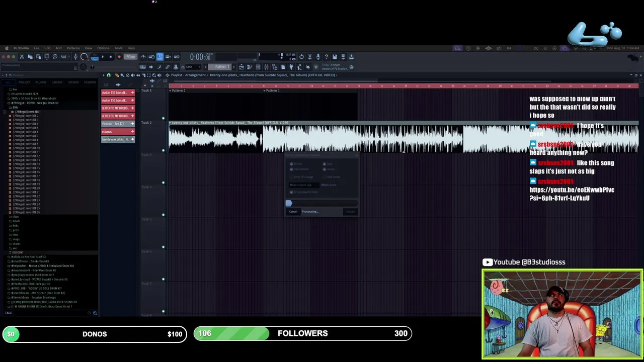Click the red Record button
Image resolution: width=644 pixels, height=362 pixels.
pos(119,57)
